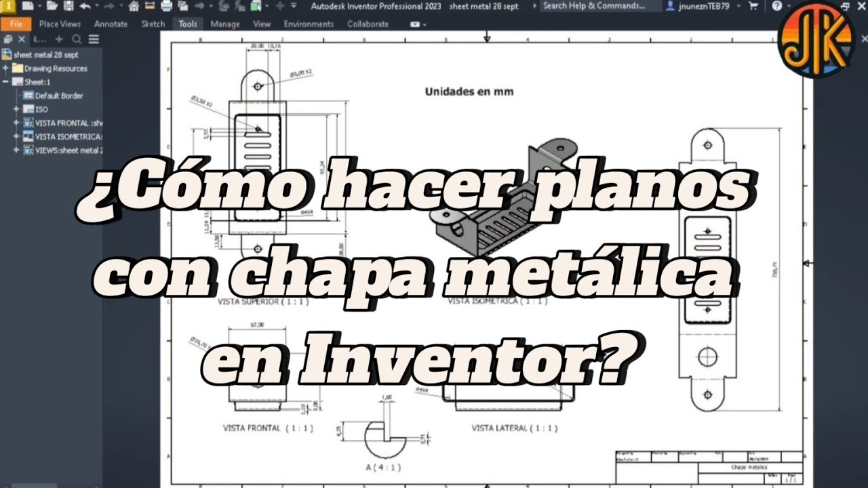Save the drawing with floppy icon

pyautogui.click(x=68, y=6)
